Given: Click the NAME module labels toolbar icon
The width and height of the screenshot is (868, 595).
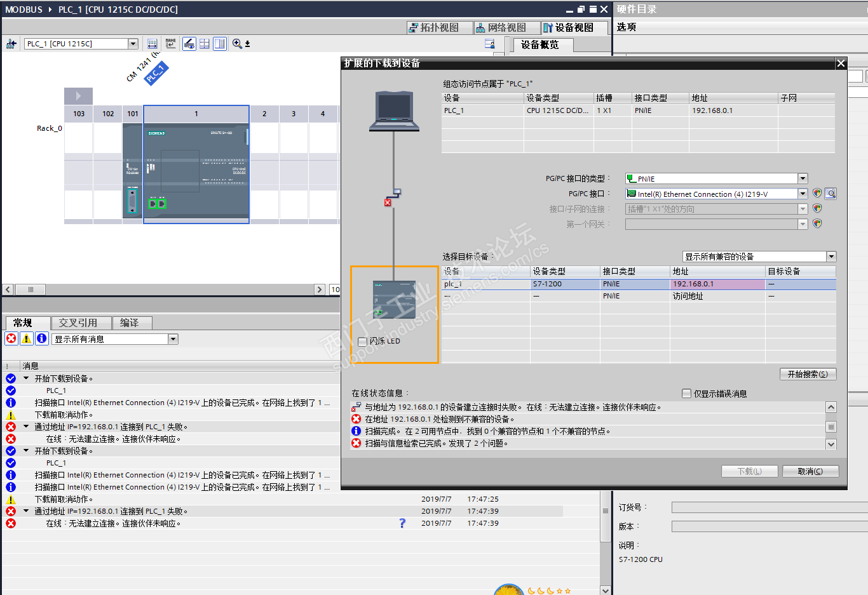Looking at the screenshot, I should click(170, 44).
